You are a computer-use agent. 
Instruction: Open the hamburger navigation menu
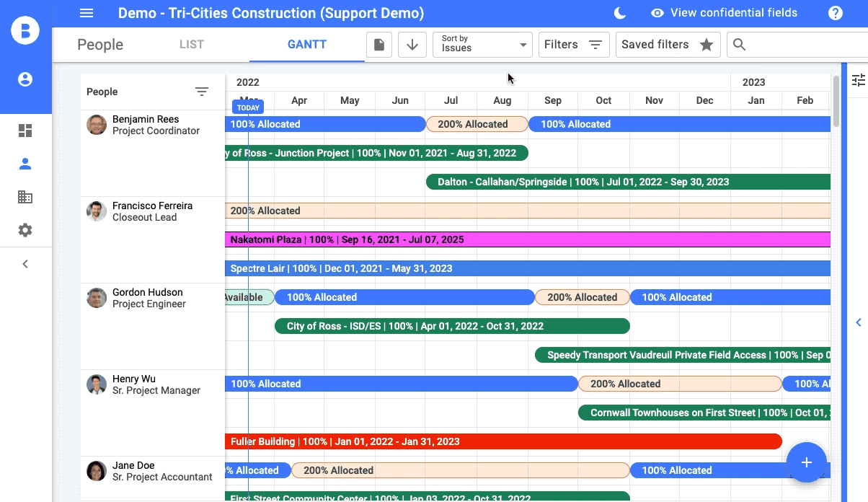[x=87, y=13]
